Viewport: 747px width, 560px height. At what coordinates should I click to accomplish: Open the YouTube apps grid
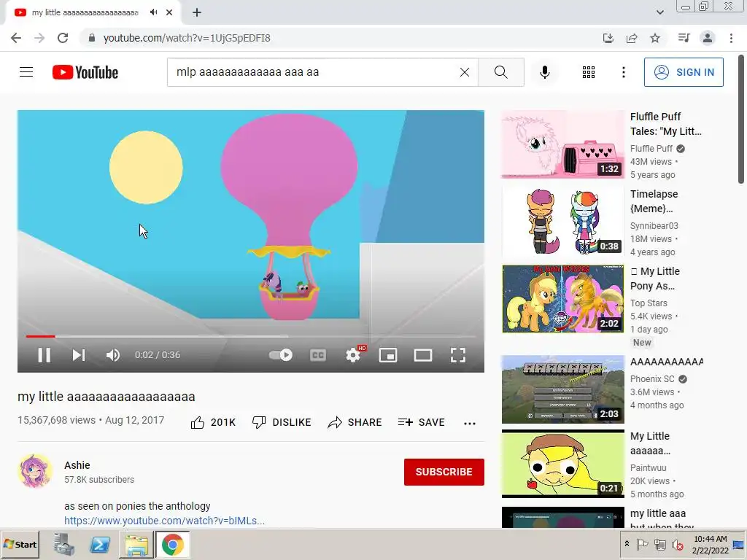pos(589,72)
